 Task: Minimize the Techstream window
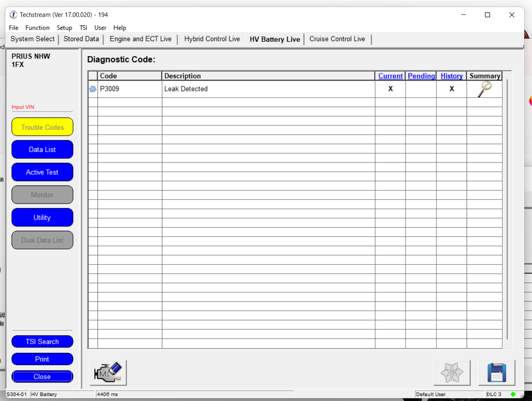click(x=464, y=15)
